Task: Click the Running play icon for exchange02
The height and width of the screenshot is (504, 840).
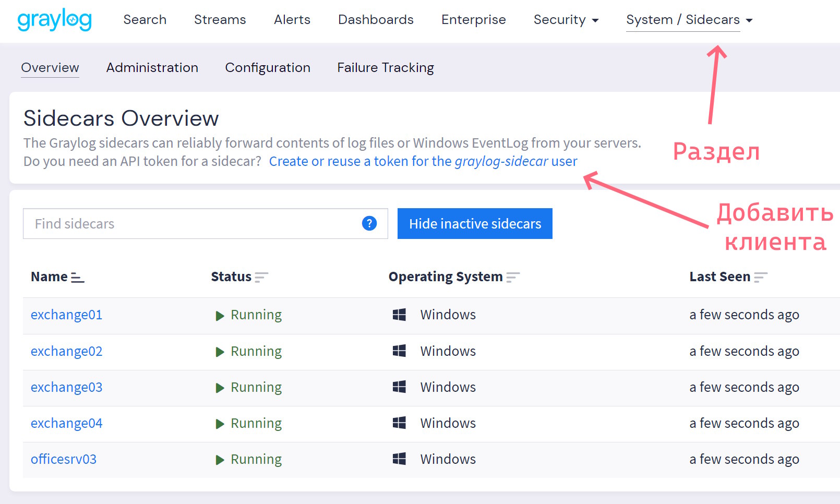Action: point(220,352)
